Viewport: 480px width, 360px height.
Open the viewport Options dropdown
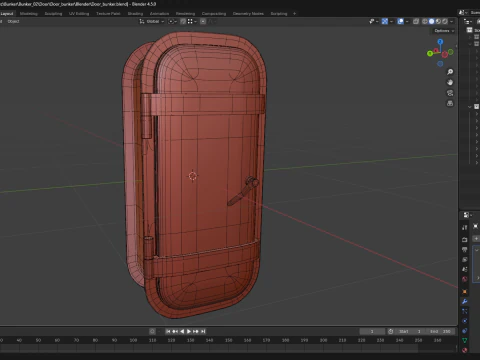pyautogui.click(x=444, y=31)
